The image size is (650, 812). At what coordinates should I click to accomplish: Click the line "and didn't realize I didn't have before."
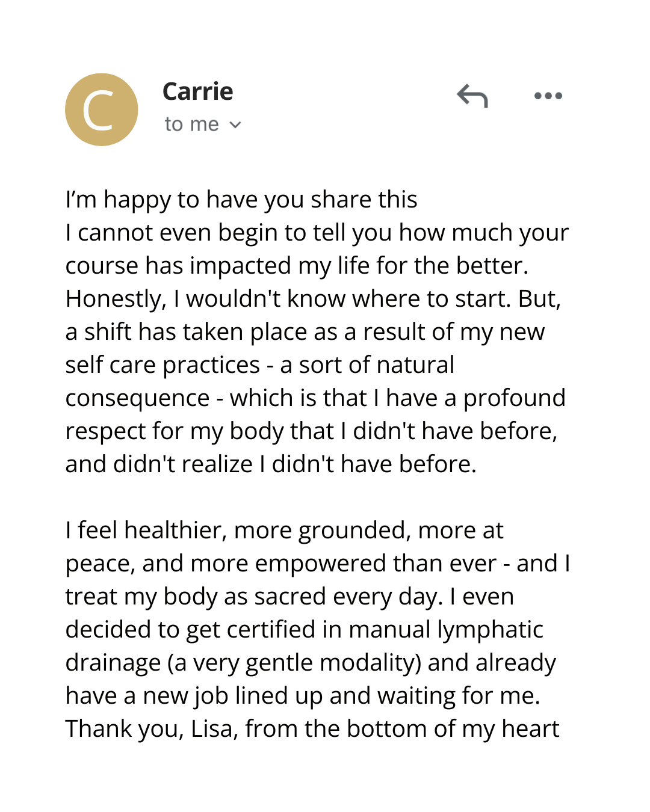click(271, 464)
